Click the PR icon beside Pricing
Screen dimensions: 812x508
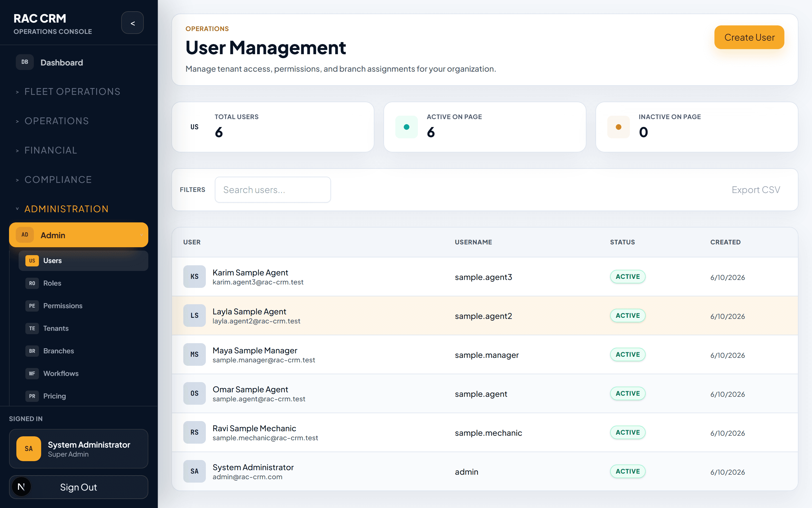pos(32,396)
